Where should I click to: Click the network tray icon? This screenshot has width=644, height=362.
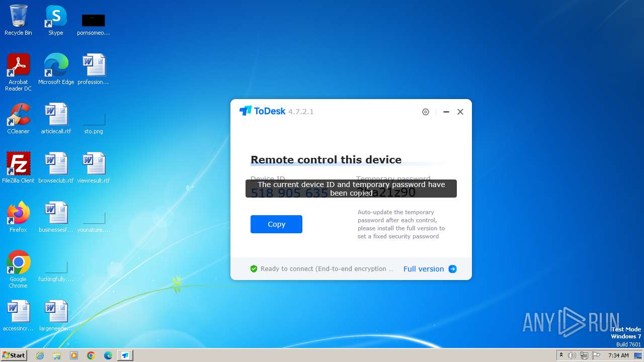pos(584,355)
